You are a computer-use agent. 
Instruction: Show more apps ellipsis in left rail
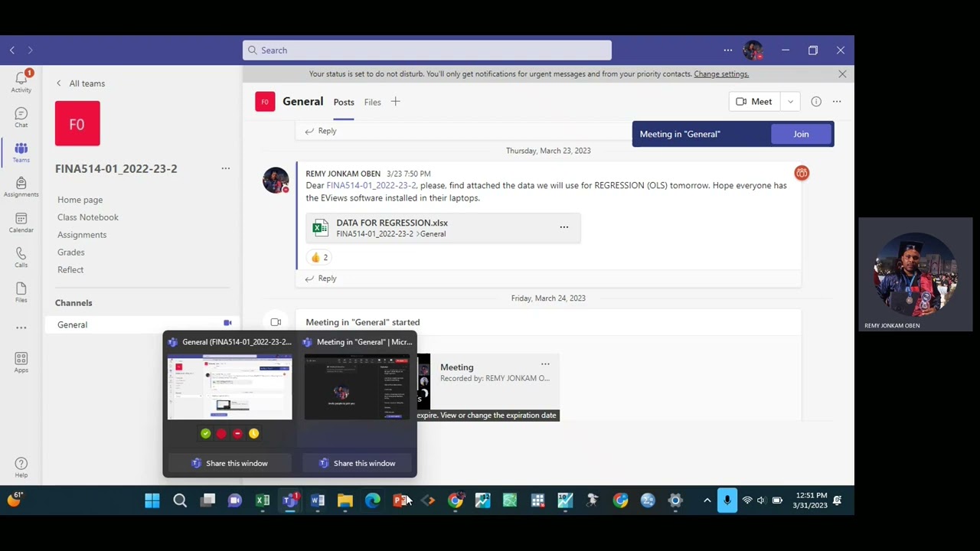pos(21,328)
